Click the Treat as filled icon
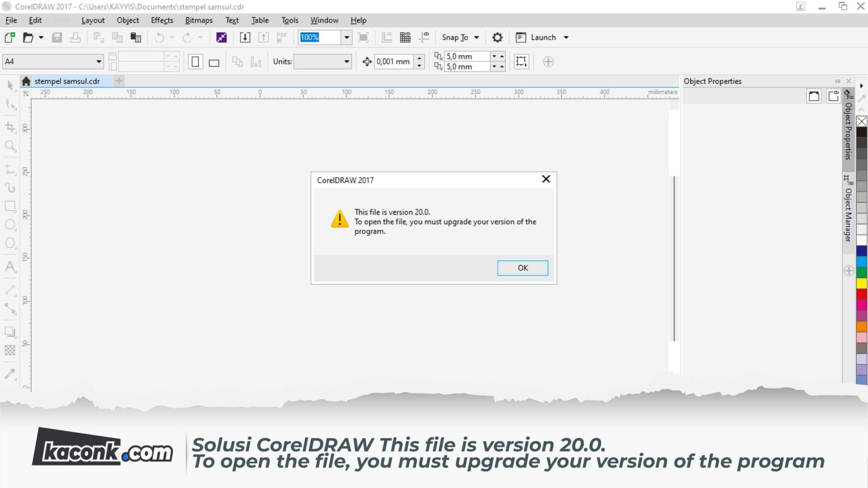The image size is (868, 488). click(521, 62)
